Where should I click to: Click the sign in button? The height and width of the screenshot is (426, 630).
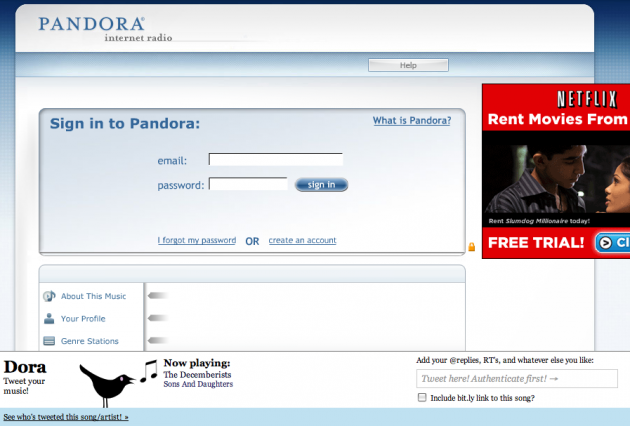tap(321, 185)
